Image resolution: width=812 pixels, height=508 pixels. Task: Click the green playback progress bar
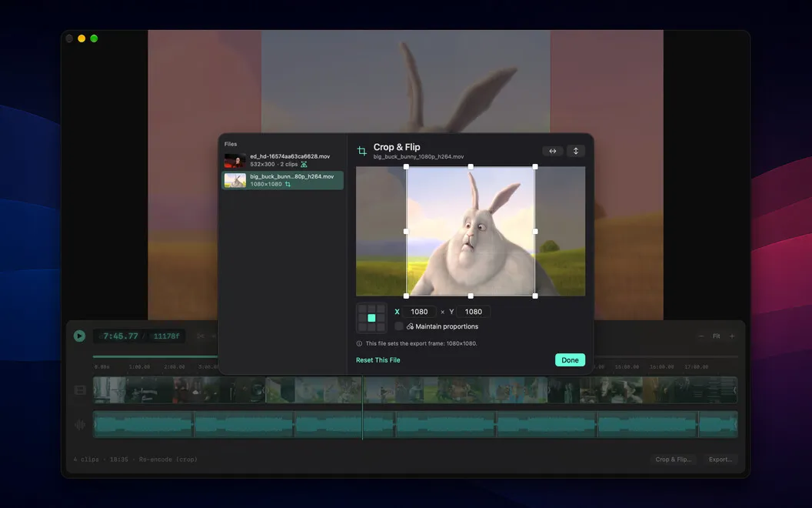(x=155, y=356)
